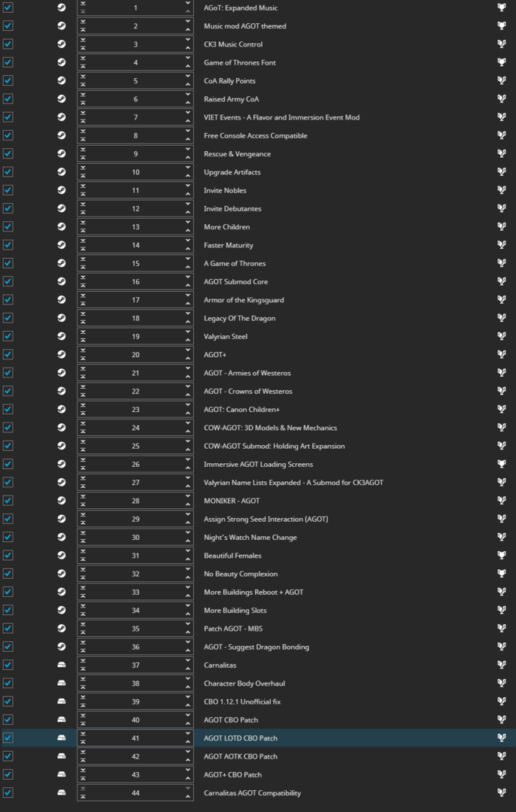The height and width of the screenshot is (812, 516).
Task: Click the local drive icon for Carnalitas AGOT Compatibility
Action: tap(61, 792)
